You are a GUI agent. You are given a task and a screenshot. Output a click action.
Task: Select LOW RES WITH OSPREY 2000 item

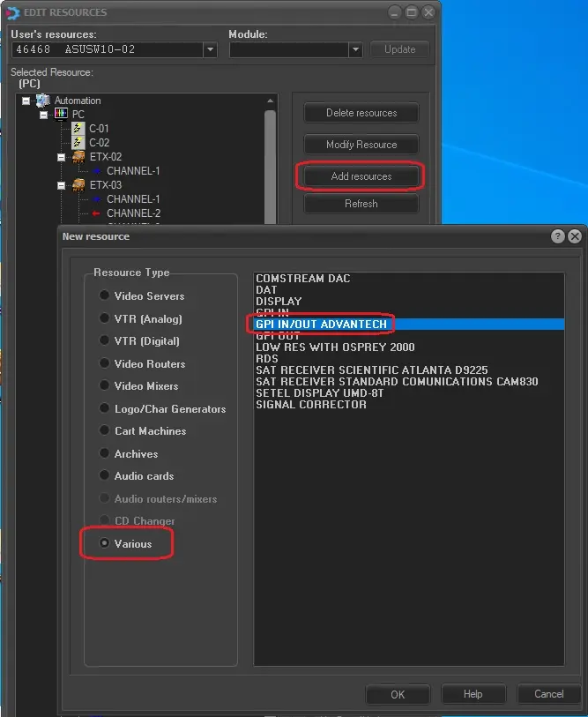[335, 347]
